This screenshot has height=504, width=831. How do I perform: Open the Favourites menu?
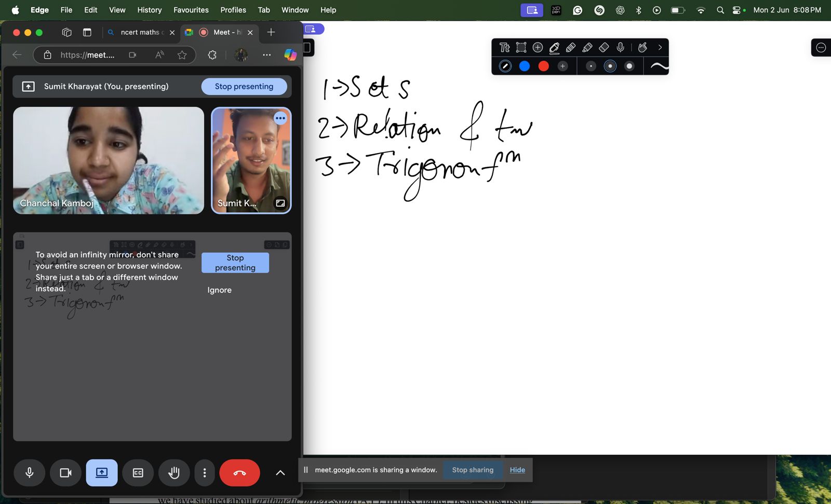tap(191, 10)
